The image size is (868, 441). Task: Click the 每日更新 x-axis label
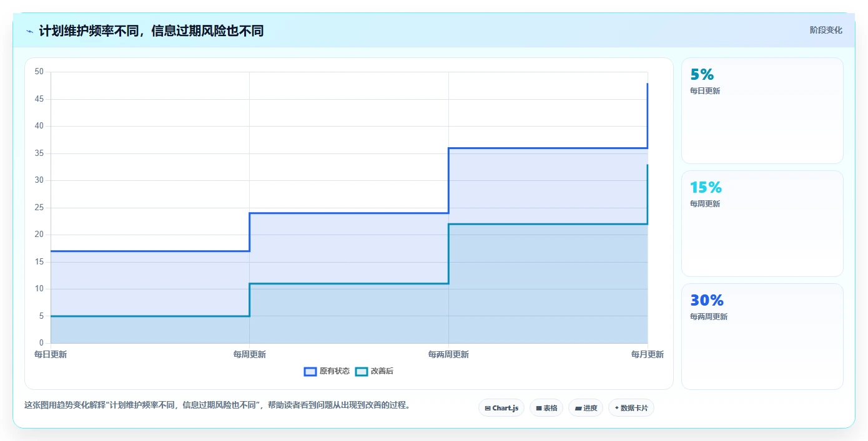click(x=51, y=354)
